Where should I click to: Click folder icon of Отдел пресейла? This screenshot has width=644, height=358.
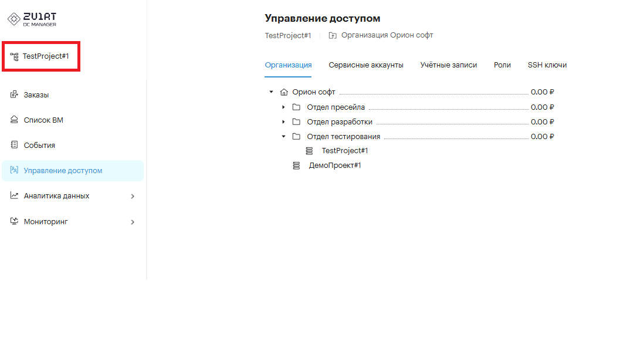(x=296, y=107)
